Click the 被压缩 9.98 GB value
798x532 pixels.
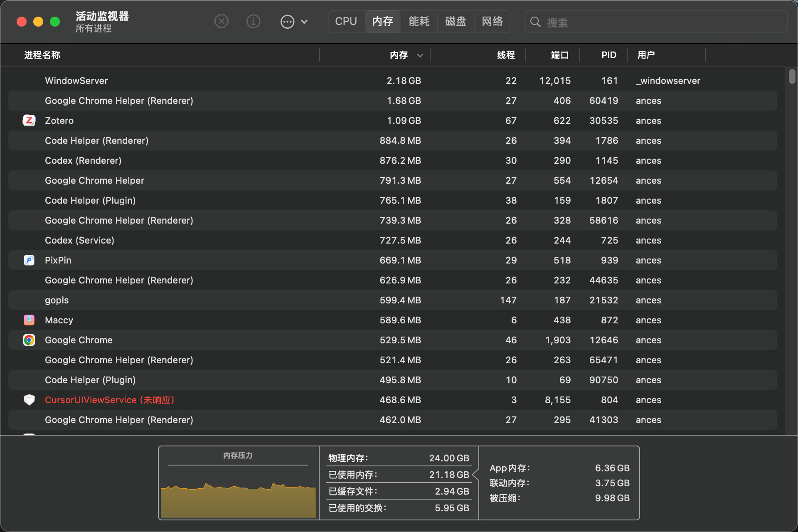tap(612, 498)
